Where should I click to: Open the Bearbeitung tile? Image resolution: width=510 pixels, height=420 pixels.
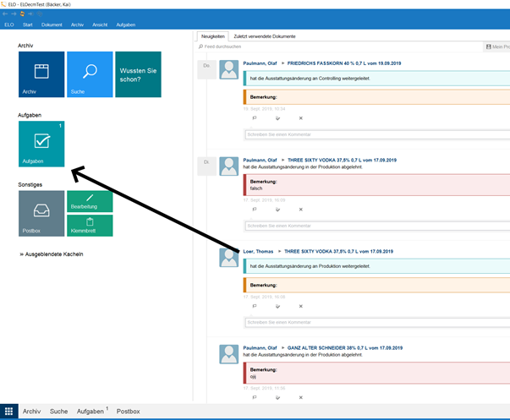(90, 201)
